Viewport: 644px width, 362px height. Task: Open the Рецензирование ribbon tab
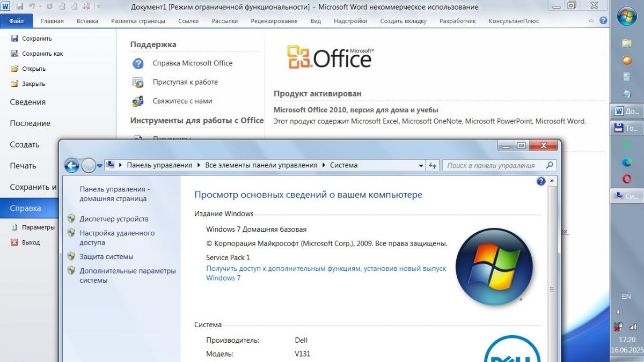(x=274, y=21)
